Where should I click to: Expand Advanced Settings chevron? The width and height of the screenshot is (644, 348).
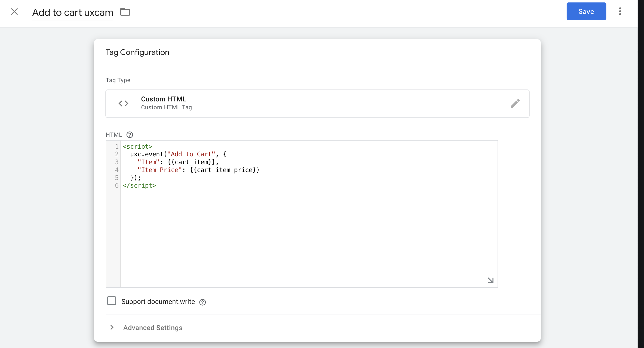pos(112,327)
